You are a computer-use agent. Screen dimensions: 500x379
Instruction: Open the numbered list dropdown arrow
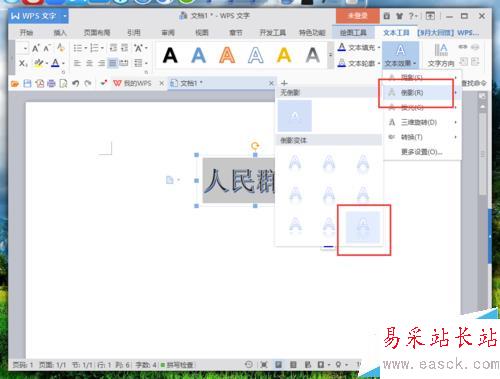click(x=102, y=48)
